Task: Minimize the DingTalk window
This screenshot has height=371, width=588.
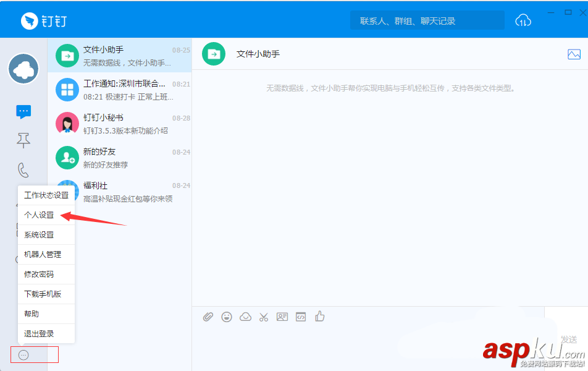Action: (x=551, y=12)
